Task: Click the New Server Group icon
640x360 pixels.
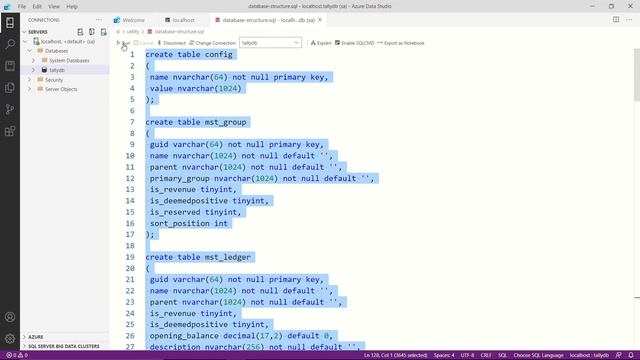Action: (x=92, y=32)
